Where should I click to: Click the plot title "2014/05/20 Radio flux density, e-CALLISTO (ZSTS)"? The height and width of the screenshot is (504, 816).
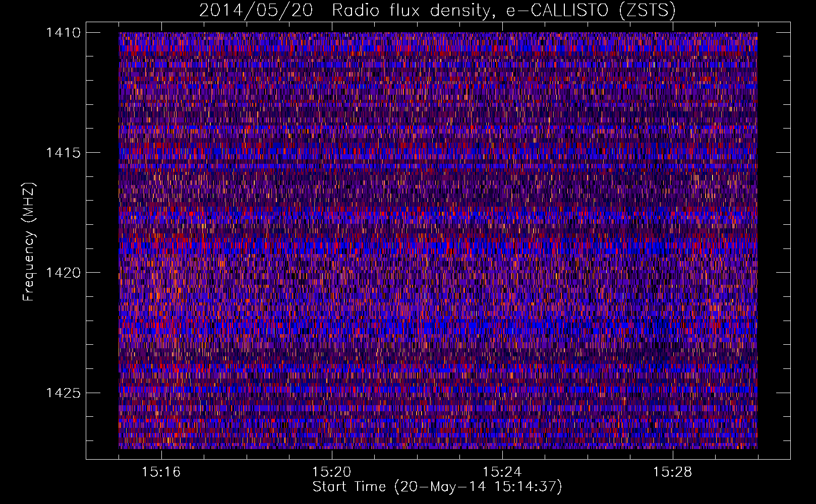[x=437, y=10]
